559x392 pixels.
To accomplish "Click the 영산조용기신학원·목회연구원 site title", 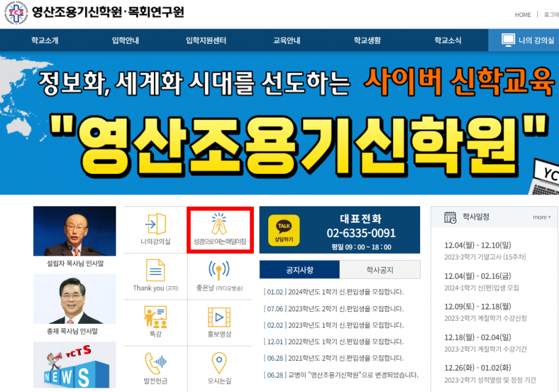I will coord(108,12).
